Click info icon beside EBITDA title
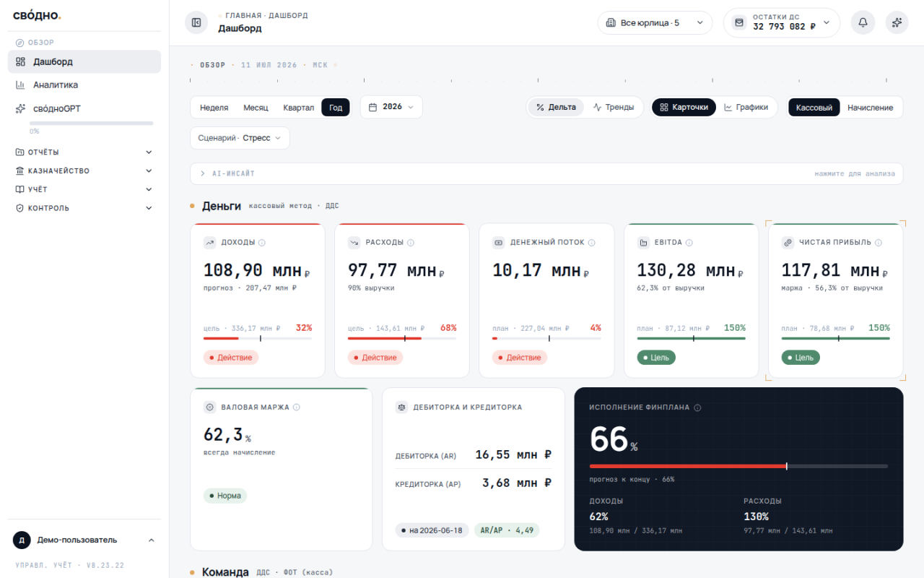The width and height of the screenshot is (924, 578). point(689,243)
